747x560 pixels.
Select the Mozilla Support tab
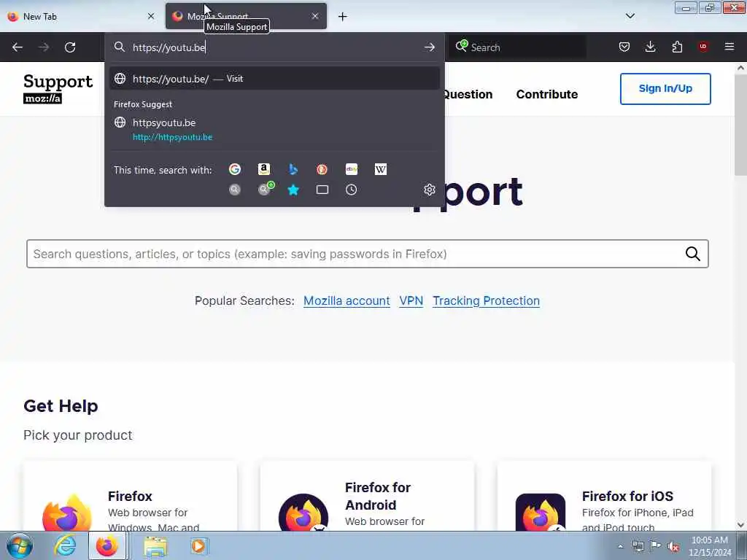tap(246, 16)
